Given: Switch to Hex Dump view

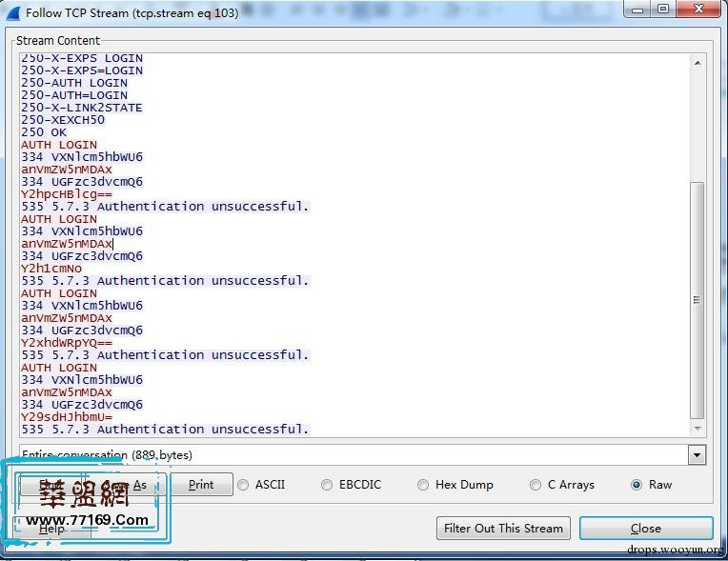Looking at the screenshot, I should click(x=424, y=485).
